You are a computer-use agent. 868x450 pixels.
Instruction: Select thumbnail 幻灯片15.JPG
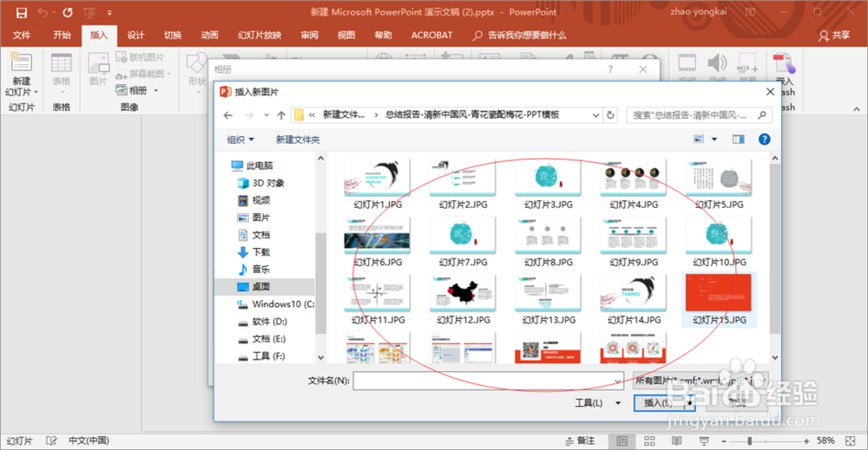coord(719,299)
